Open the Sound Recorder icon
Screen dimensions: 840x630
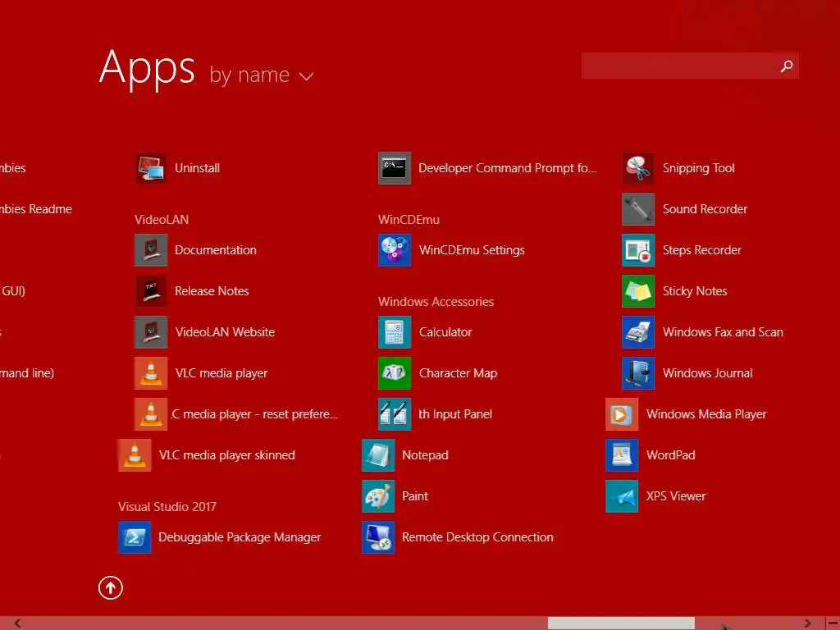(638, 209)
